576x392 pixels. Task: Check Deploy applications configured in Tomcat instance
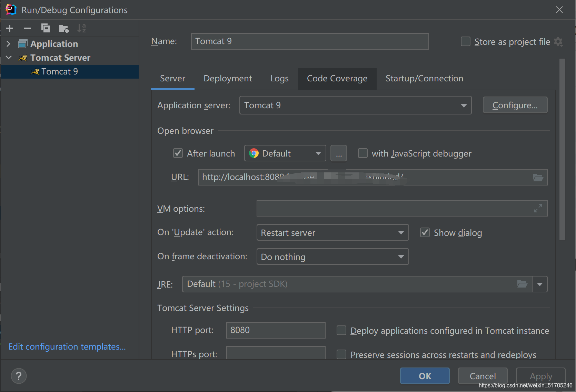click(x=341, y=330)
